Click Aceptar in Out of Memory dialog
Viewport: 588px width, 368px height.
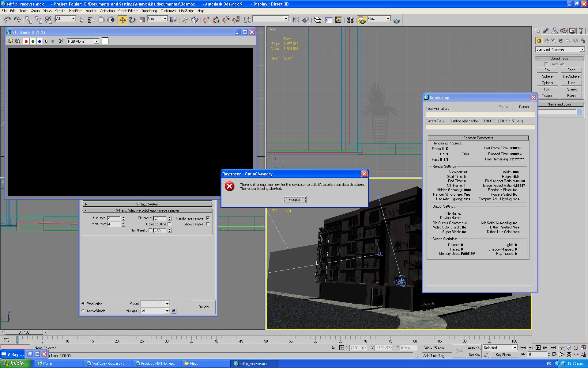[x=295, y=200]
